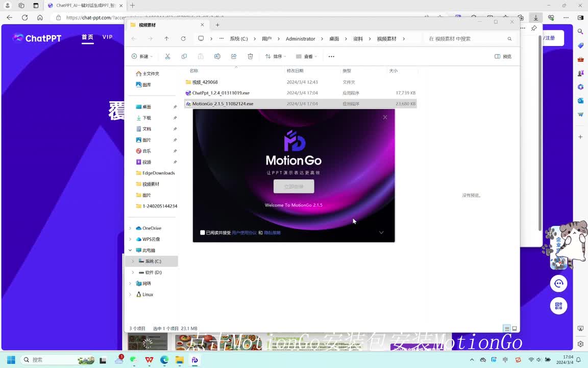Open the 新建 new item dropdown
Screen dimensions: 588x368
click(x=142, y=56)
